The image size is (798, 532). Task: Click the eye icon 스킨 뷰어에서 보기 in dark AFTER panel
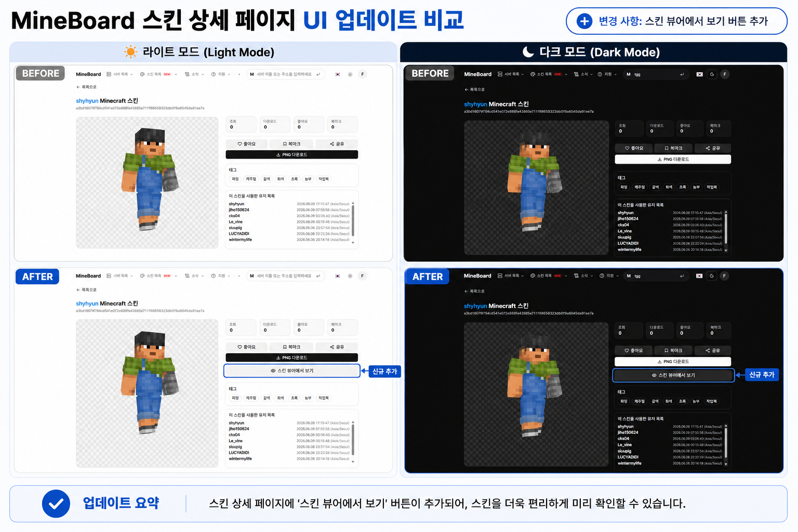[x=654, y=375]
